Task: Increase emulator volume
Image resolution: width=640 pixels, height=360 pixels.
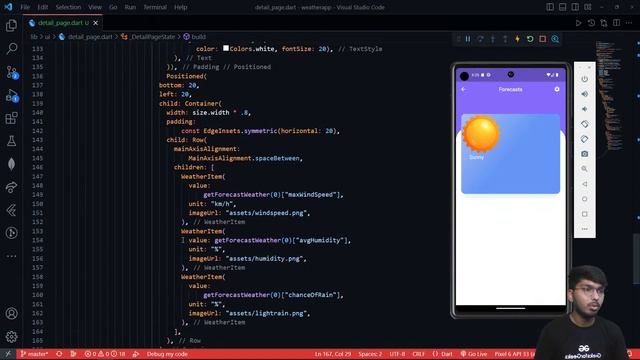Action: 584,94
